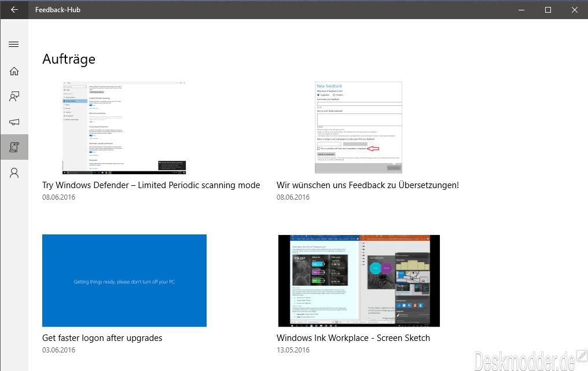Go back with the arrow button
This screenshot has width=588, height=371.
tap(14, 10)
